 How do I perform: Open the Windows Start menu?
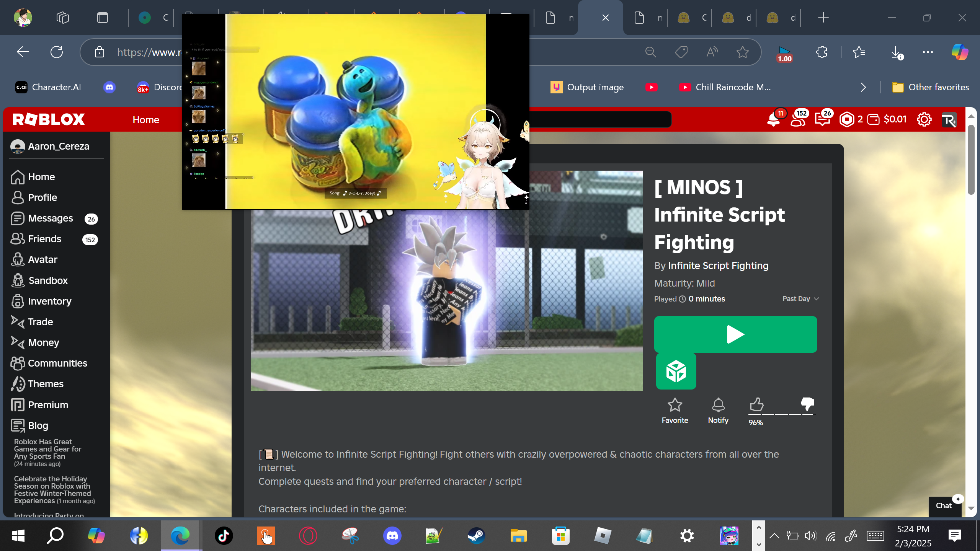click(18, 536)
